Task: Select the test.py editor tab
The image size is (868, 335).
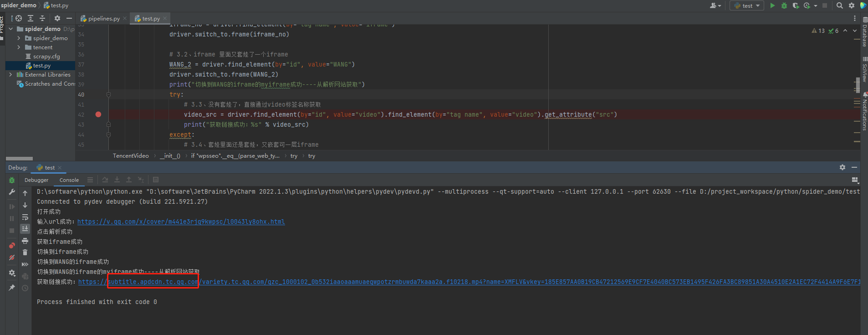Action: [x=151, y=19]
